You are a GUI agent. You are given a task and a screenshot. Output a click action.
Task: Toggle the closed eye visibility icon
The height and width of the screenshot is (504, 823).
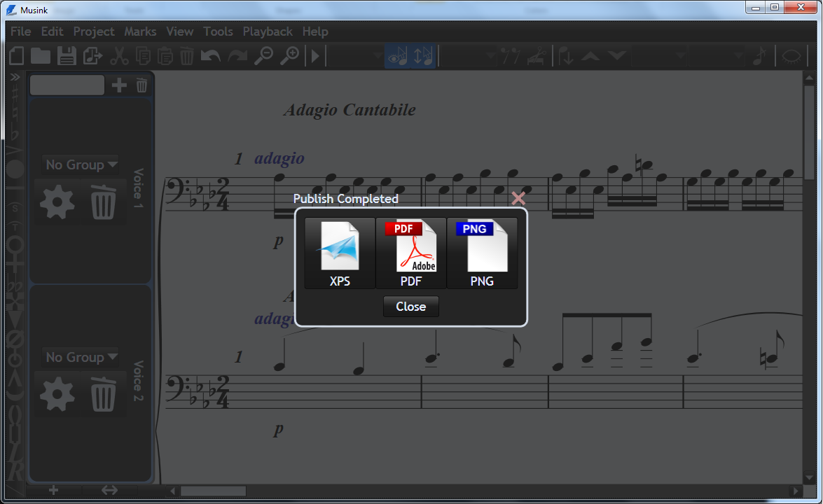tap(791, 55)
